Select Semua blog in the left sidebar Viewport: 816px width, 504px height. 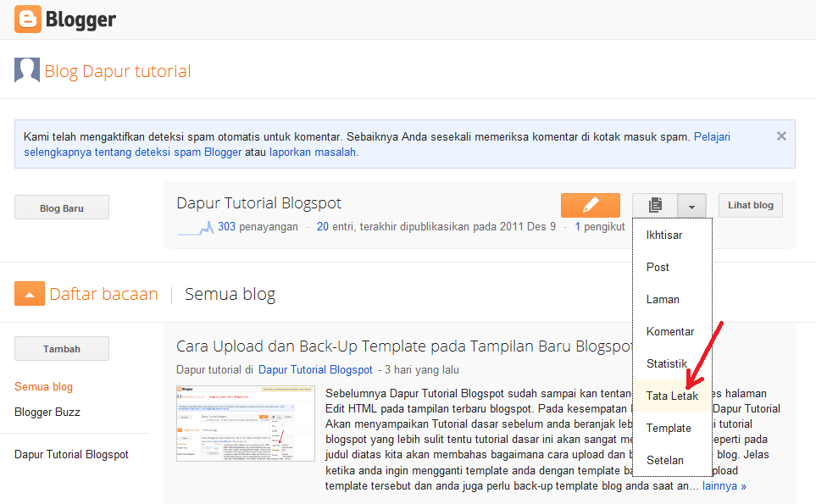click(44, 386)
